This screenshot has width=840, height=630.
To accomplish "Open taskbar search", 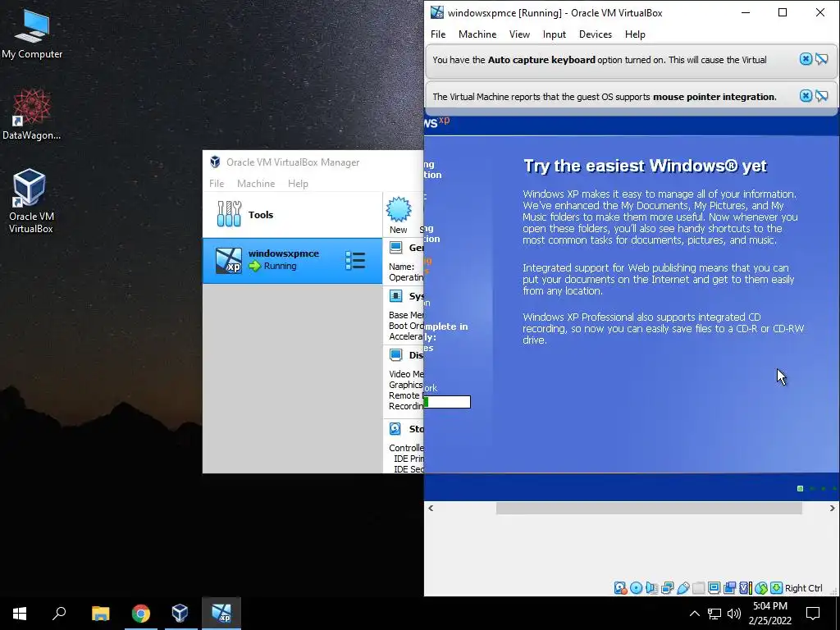I will tap(59, 613).
